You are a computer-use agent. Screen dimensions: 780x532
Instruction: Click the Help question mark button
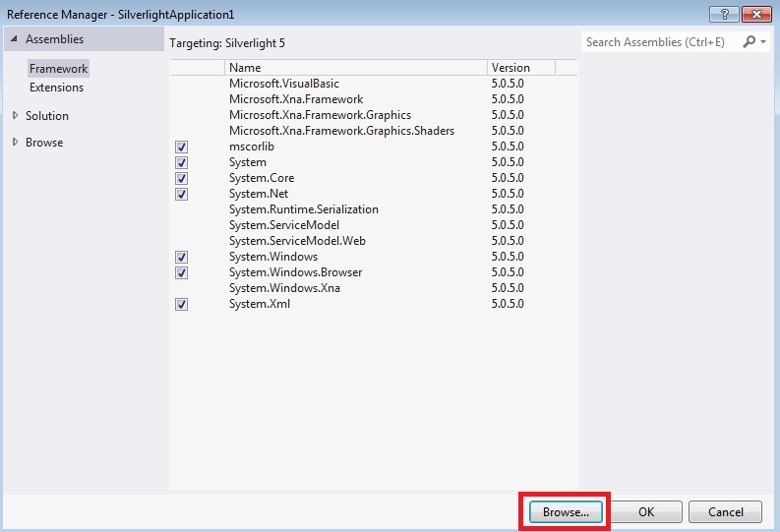(723, 14)
